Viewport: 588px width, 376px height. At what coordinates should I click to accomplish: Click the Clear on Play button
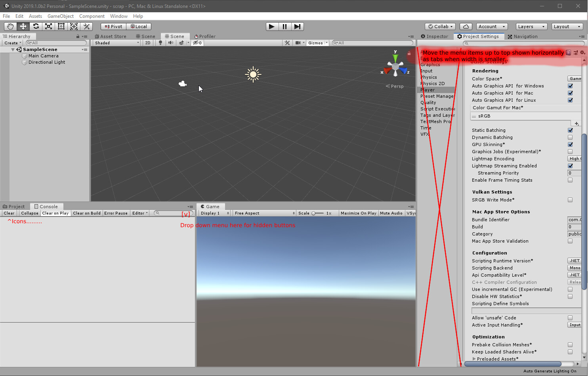coord(55,213)
